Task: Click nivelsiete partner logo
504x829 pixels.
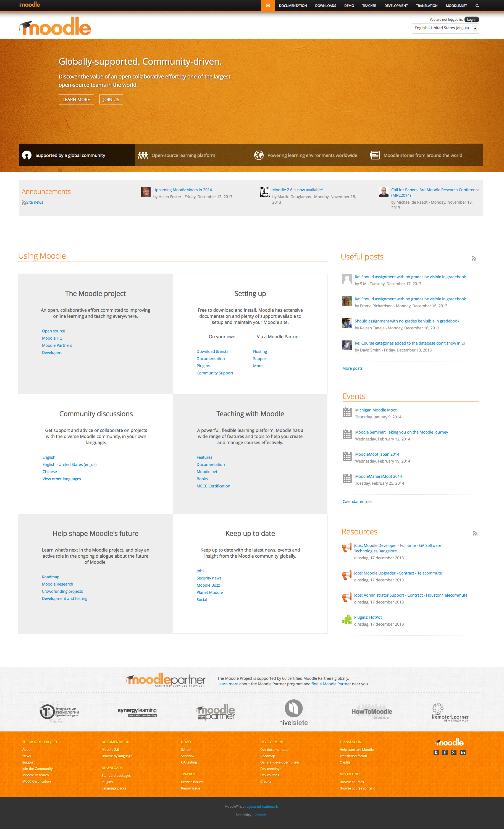Action: click(293, 713)
